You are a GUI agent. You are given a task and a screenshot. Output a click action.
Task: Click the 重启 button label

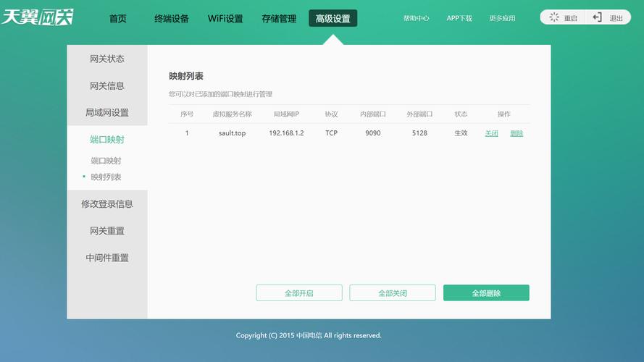(x=571, y=19)
